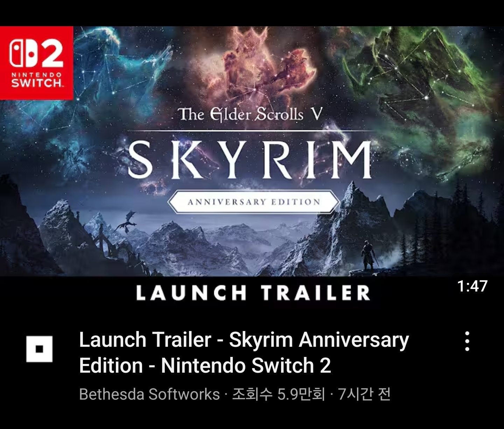
Task: Click the Anniversary Edition badge in thumbnail
Action: 254,202
